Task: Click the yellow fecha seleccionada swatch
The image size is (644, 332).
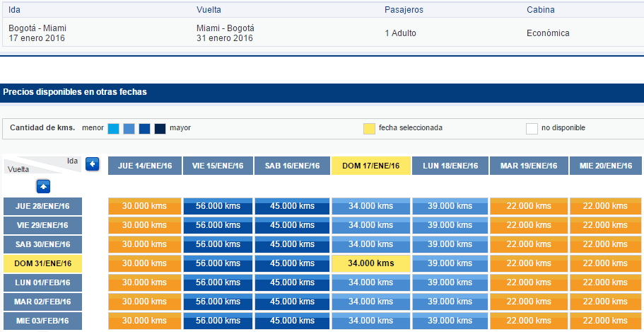Action: (x=369, y=129)
